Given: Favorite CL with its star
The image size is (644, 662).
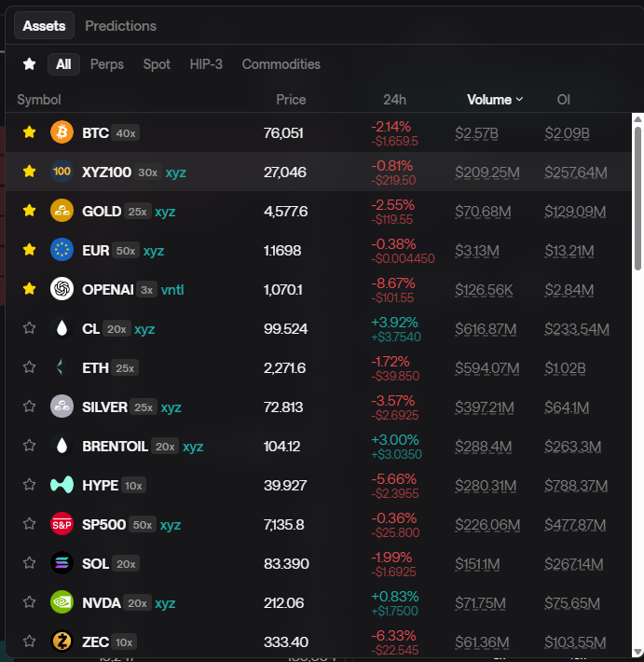Looking at the screenshot, I should 29,328.
